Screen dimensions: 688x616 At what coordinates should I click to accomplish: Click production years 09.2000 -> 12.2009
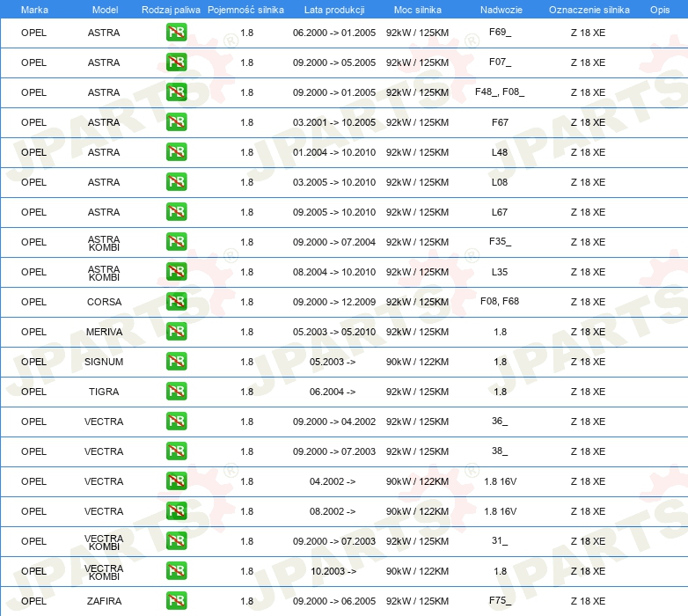tap(334, 302)
